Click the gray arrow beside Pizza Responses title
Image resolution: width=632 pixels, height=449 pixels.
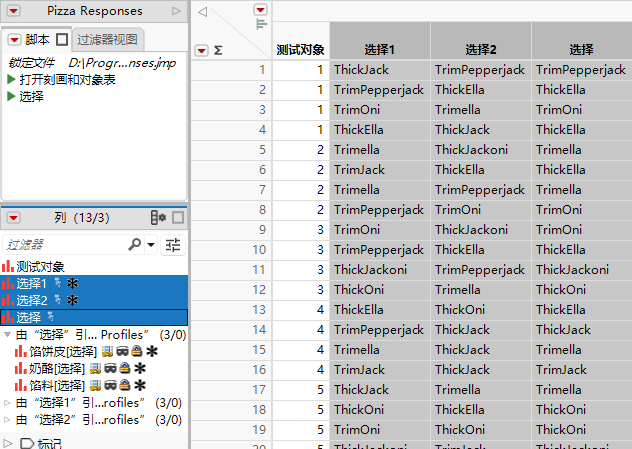pos(176,11)
